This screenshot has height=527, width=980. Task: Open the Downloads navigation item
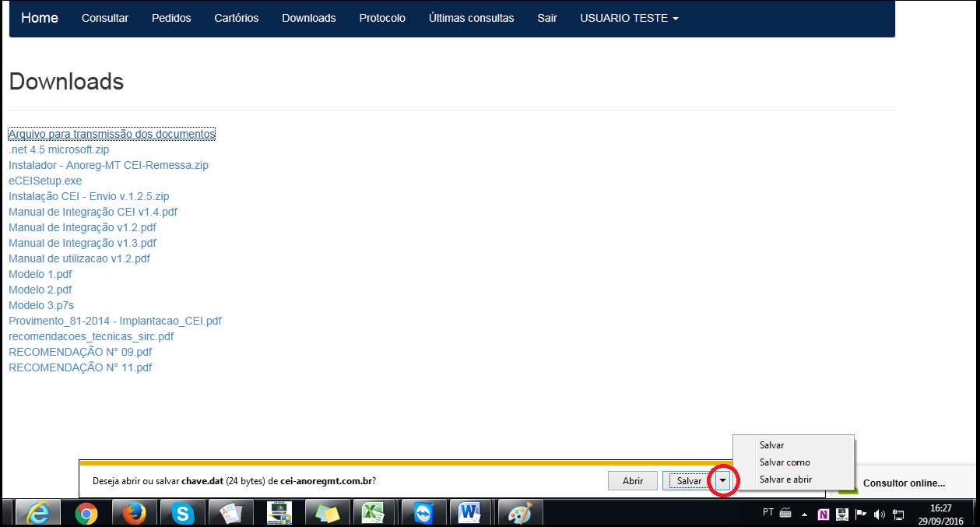point(309,18)
